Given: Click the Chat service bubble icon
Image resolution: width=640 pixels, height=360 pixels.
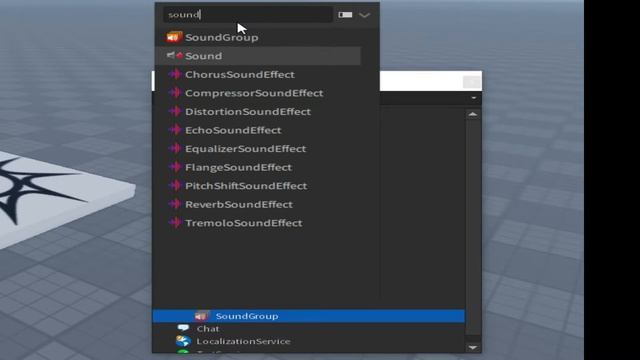Looking at the screenshot, I should pos(183,328).
